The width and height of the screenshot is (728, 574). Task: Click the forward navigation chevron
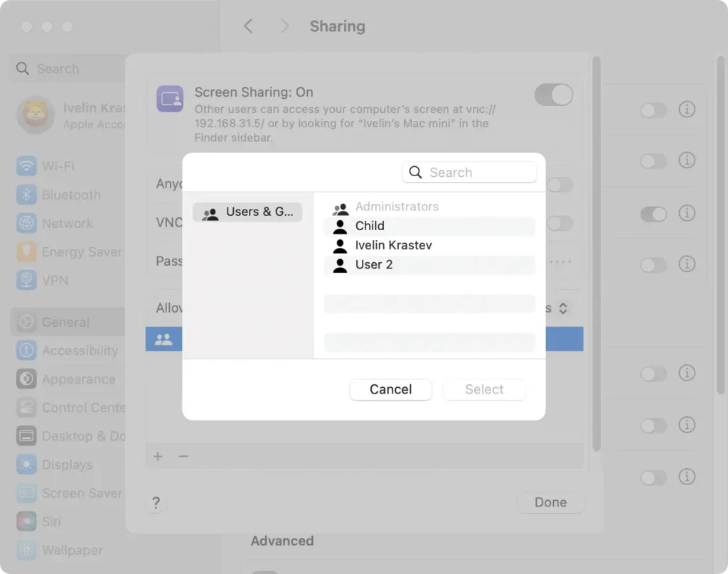pos(284,26)
